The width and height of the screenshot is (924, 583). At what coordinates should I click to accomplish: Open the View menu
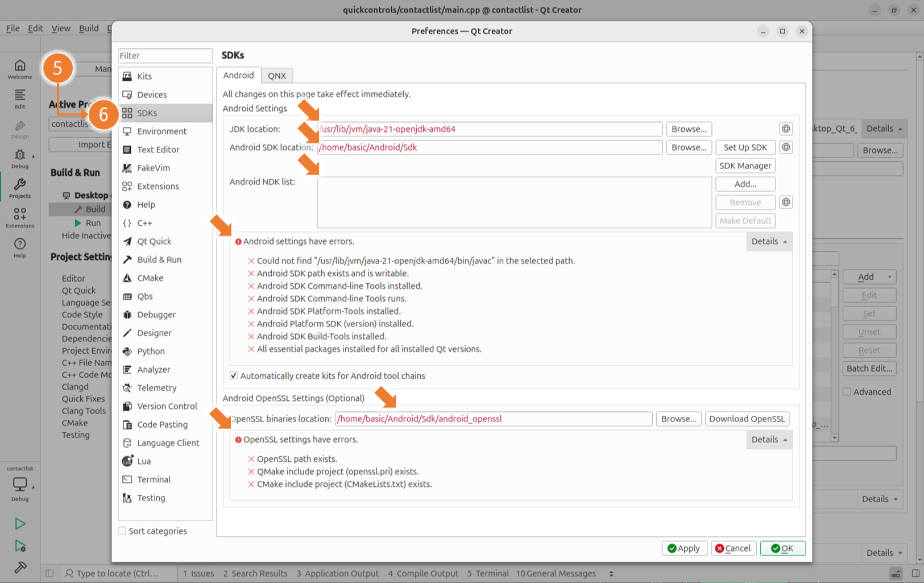[61, 28]
